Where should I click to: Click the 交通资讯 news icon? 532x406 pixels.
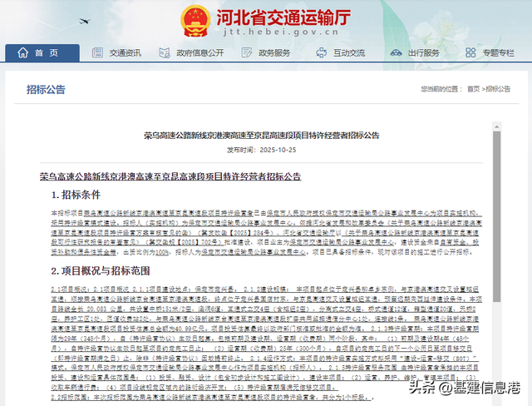click(97, 52)
